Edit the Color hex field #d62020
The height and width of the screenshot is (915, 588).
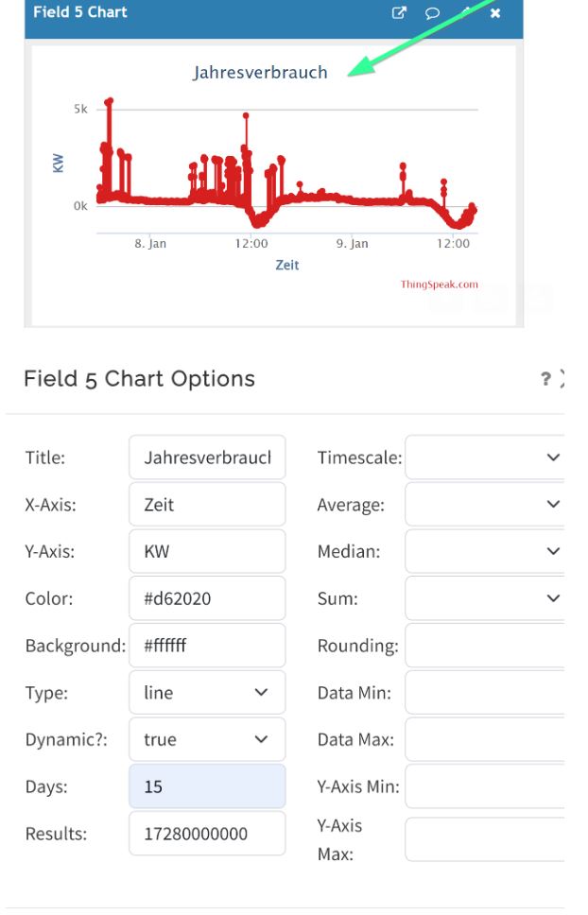coord(207,598)
